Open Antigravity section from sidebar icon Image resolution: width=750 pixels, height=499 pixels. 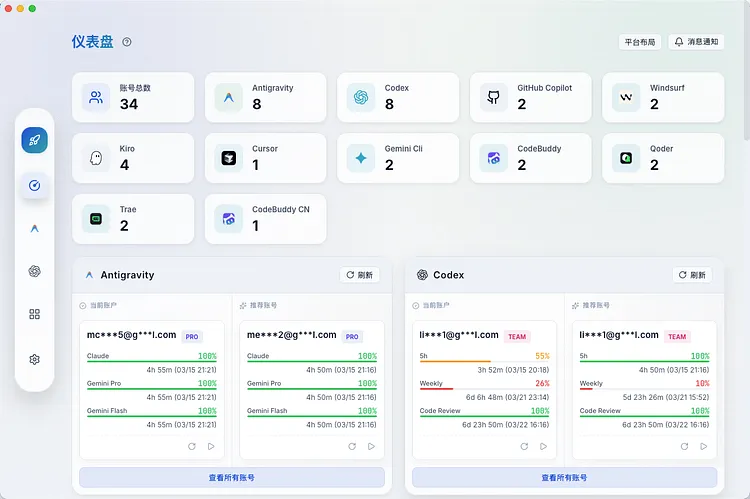34,229
